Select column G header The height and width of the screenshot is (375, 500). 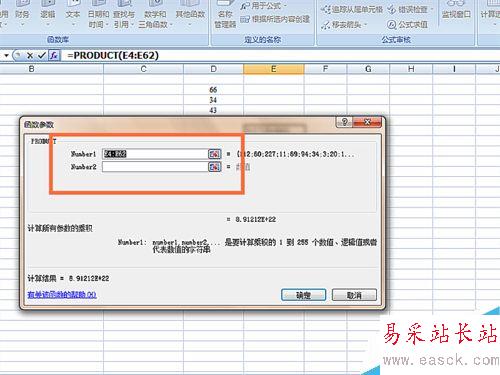pyautogui.click(x=368, y=69)
